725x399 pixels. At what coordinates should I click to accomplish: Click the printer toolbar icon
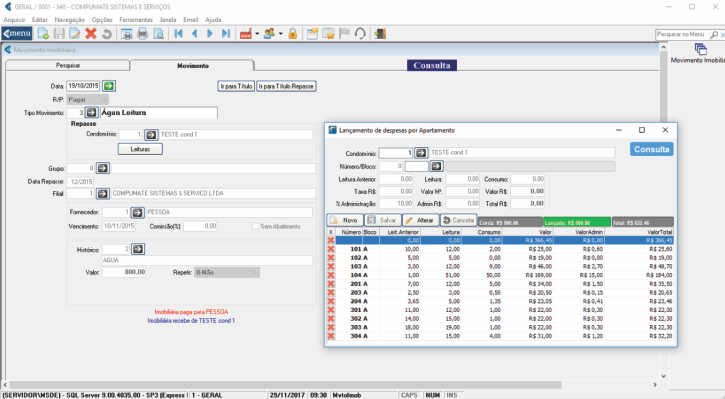pos(142,34)
